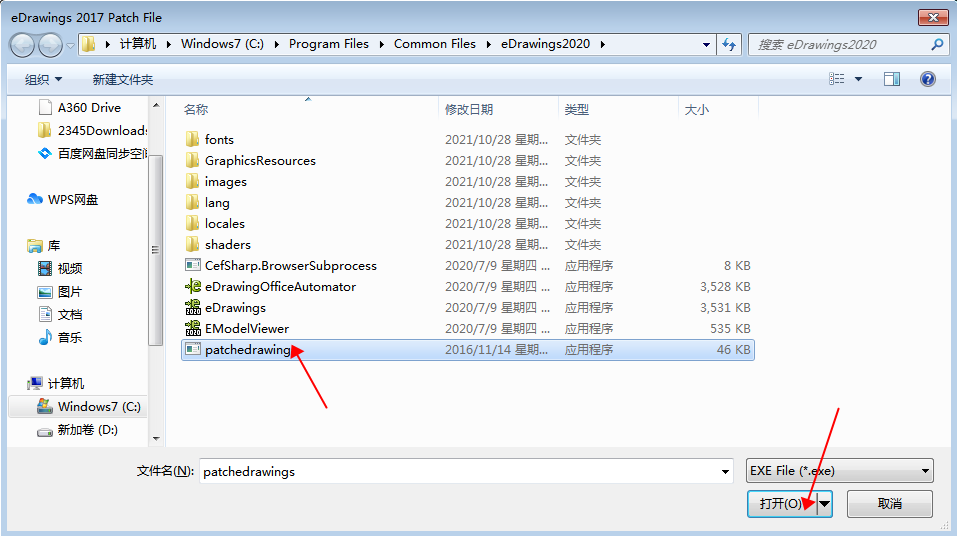Image resolution: width=957 pixels, height=536 pixels.
Task: Open 文档 library in sidebar
Action: click(70, 314)
